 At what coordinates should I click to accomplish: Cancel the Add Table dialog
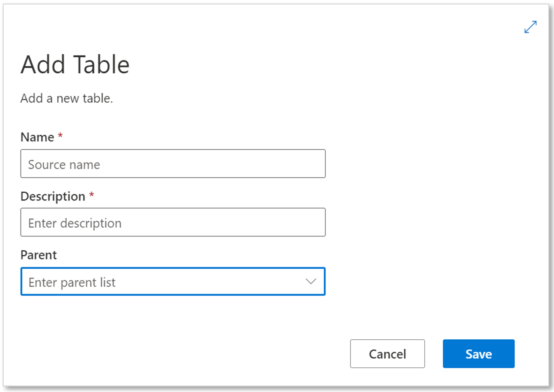coord(387,354)
